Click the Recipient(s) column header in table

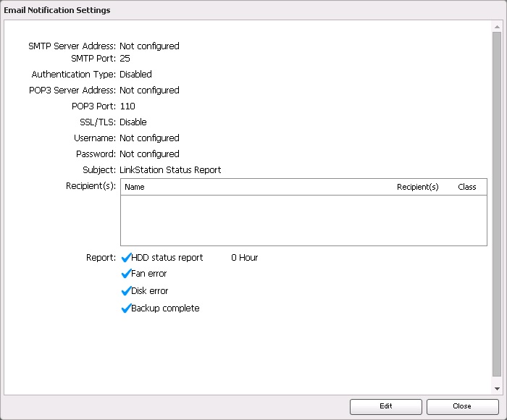pos(417,187)
